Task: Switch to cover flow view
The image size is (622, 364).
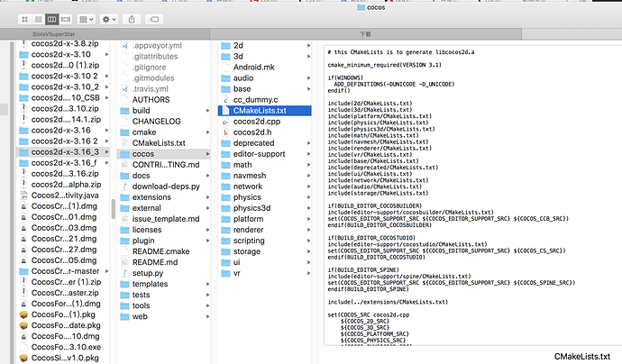Action: tap(66, 19)
